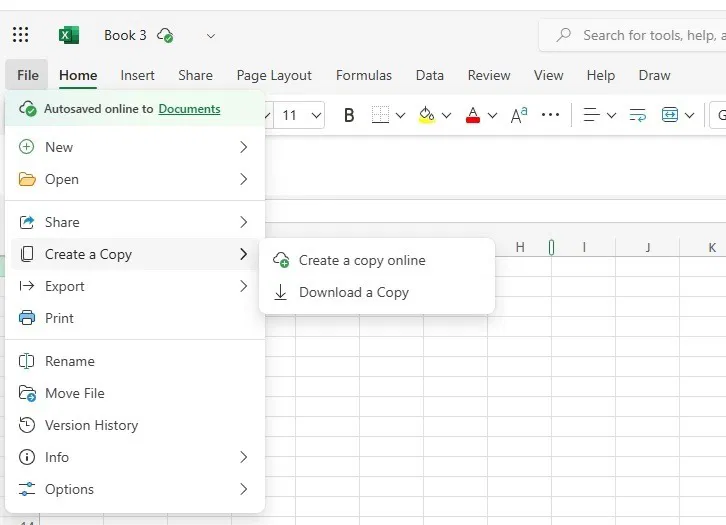Expand the alignment options arrow
Image resolution: width=726 pixels, height=525 pixels.
611,115
